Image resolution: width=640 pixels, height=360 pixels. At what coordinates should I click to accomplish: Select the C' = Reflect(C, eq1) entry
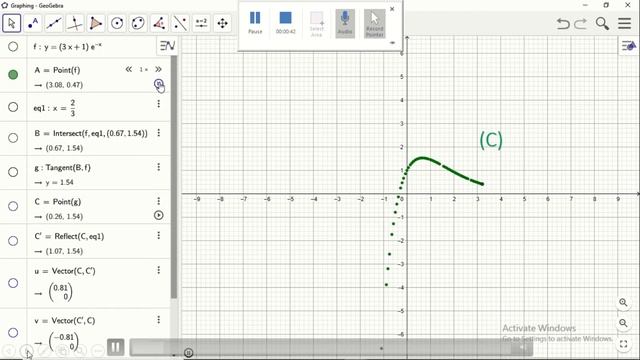coord(69,236)
